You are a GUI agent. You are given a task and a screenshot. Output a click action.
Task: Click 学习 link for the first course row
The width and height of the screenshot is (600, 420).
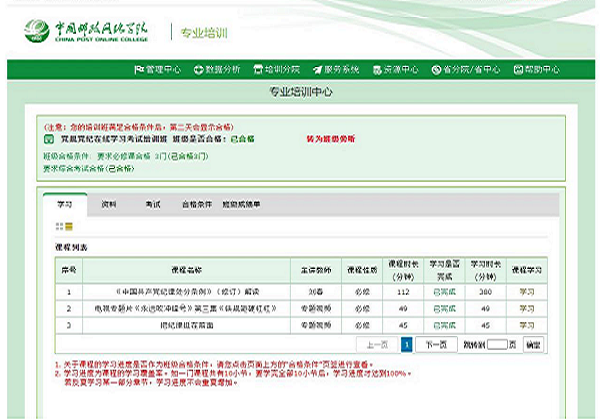tap(527, 292)
